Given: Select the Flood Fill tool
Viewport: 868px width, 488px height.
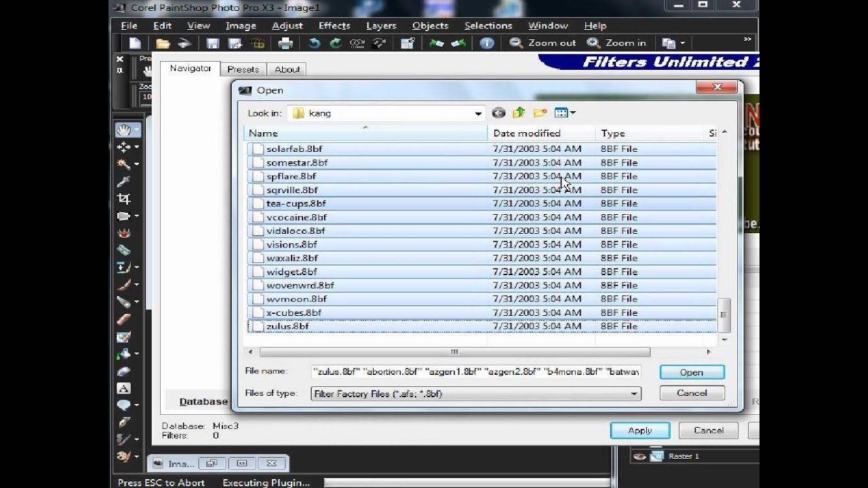Looking at the screenshot, I should point(123,354).
